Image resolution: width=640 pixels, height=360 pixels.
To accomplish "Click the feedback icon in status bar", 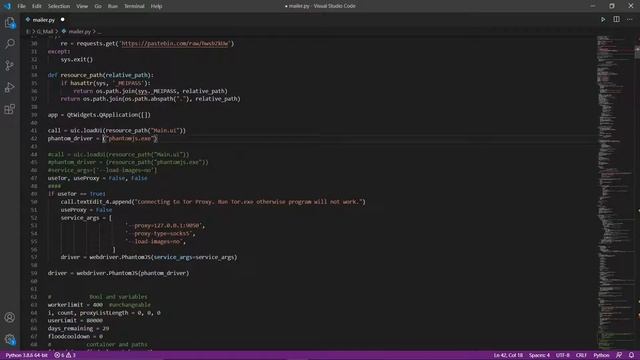I will (x=619, y=355).
